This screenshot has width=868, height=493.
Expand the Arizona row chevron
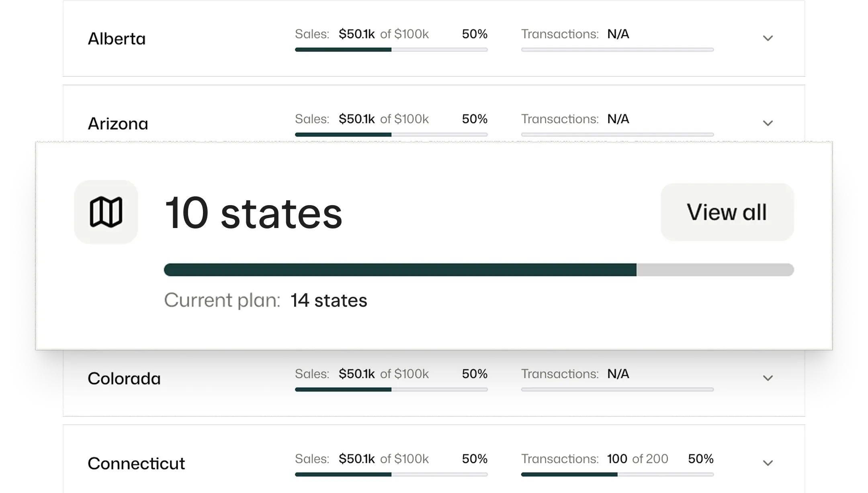pyautogui.click(x=768, y=123)
